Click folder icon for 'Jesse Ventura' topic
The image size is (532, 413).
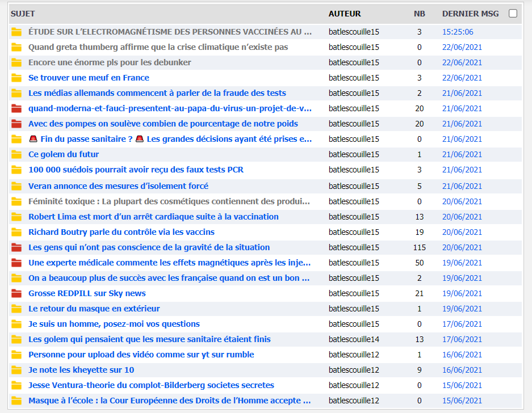click(x=16, y=386)
